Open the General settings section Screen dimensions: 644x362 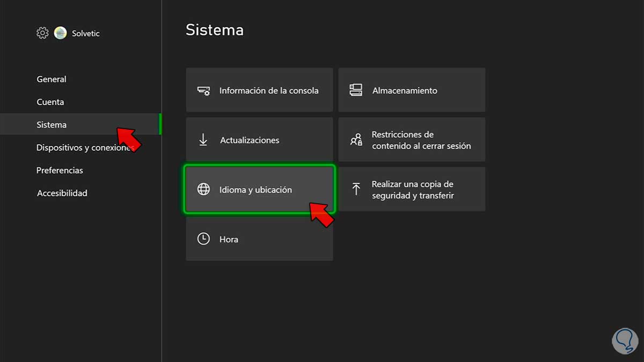(x=52, y=79)
